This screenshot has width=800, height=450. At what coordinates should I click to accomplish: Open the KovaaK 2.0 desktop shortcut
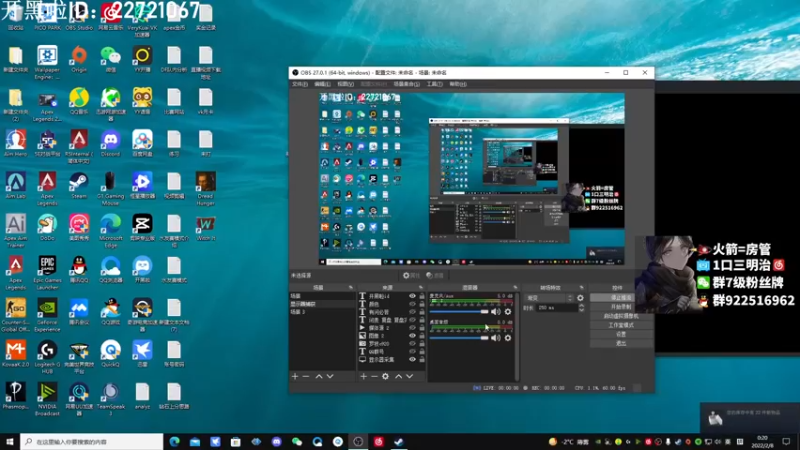click(15, 354)
